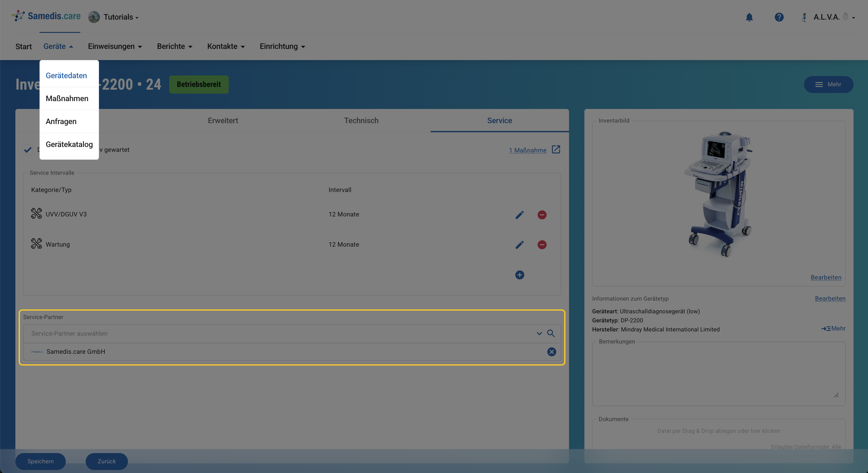Click the notification bell icon
The image size is (868, 473).
click(x=749, y=17)
